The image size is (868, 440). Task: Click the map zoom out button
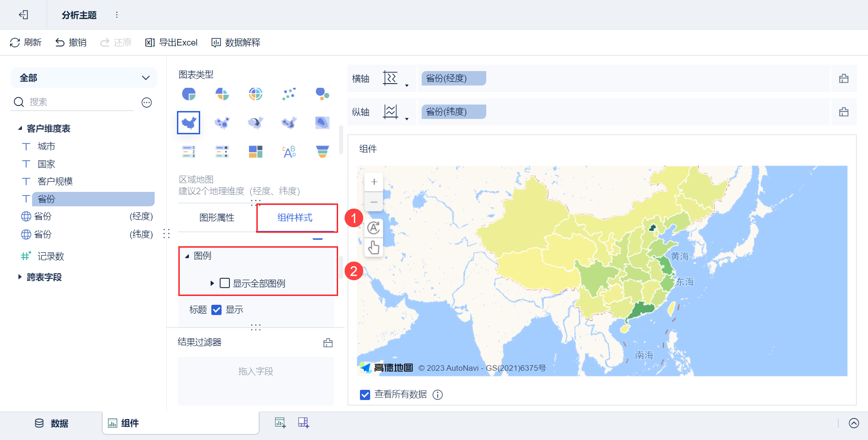(374, 202)
